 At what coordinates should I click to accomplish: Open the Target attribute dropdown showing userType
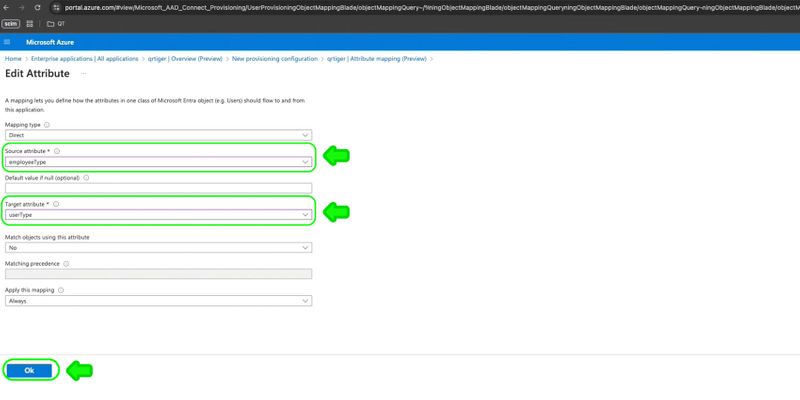coord(158,215)
